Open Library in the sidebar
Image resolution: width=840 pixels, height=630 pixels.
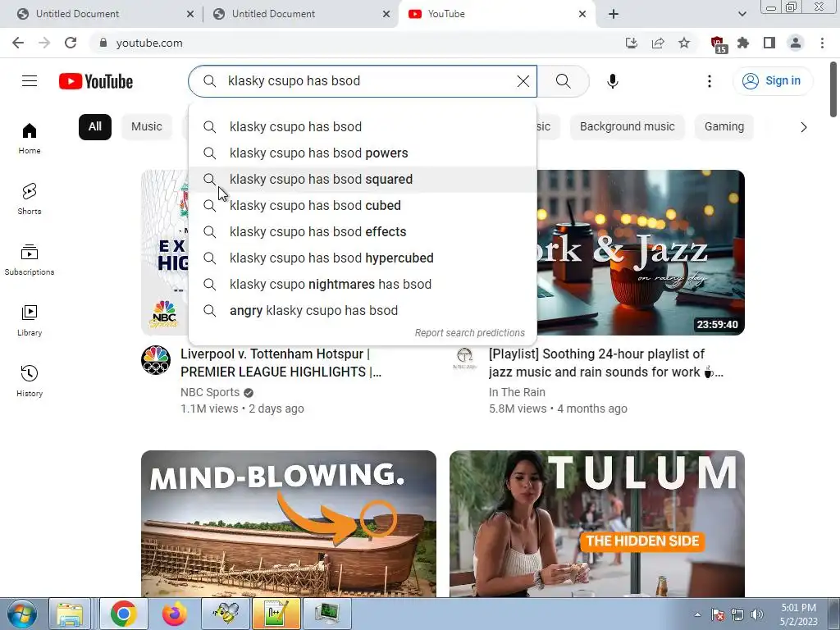click(x=30, y=321)
